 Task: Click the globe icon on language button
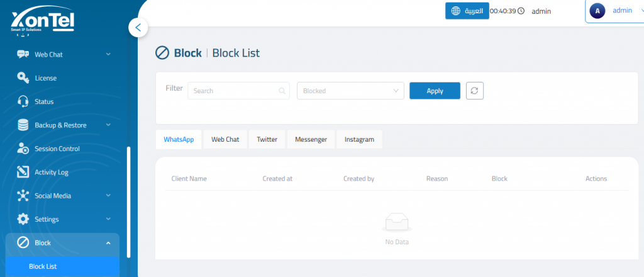click(x=455, y=11)
